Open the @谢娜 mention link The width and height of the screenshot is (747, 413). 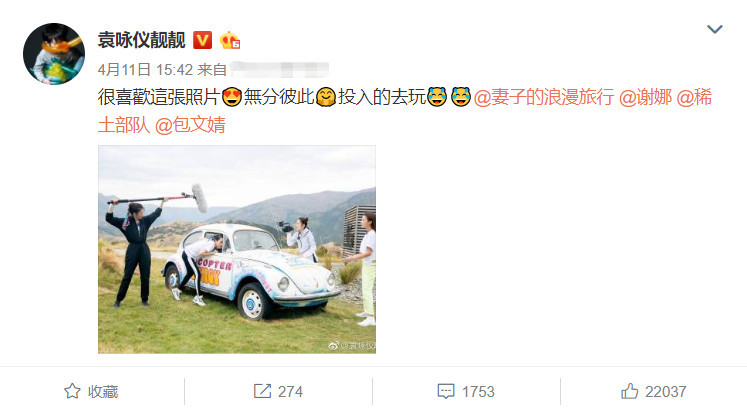pyautogui.click(x=646, y=97)
